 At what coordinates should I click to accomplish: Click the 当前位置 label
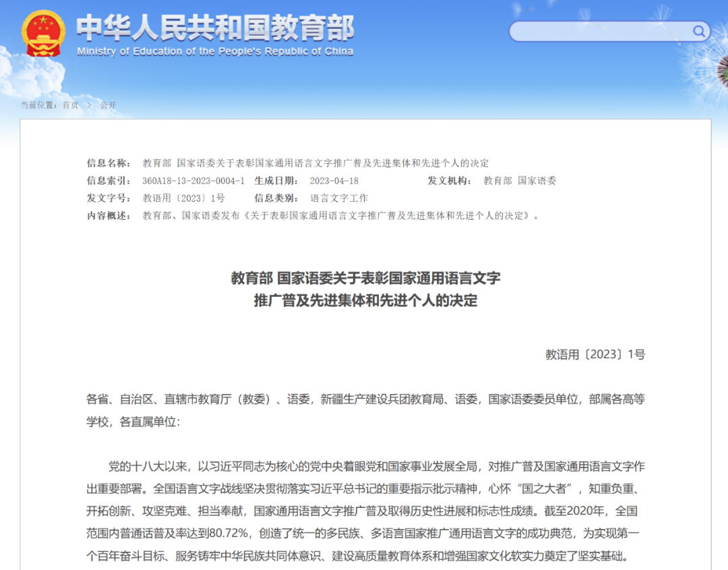pos(39,105)
